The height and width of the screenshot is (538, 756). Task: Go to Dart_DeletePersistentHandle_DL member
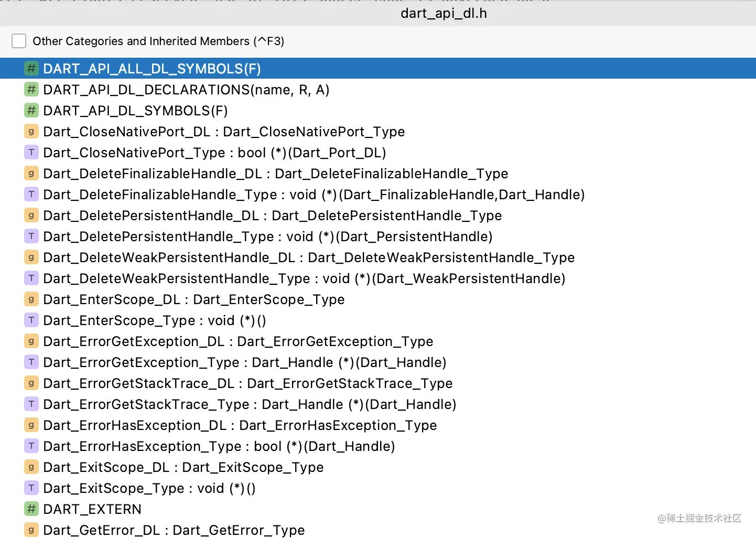[x=378, y=215]
